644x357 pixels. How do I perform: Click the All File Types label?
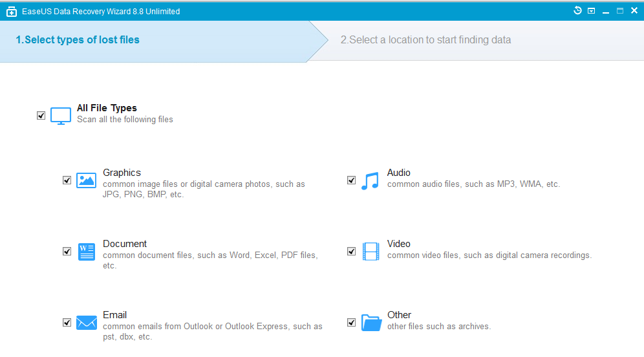[x=107, y=108]
